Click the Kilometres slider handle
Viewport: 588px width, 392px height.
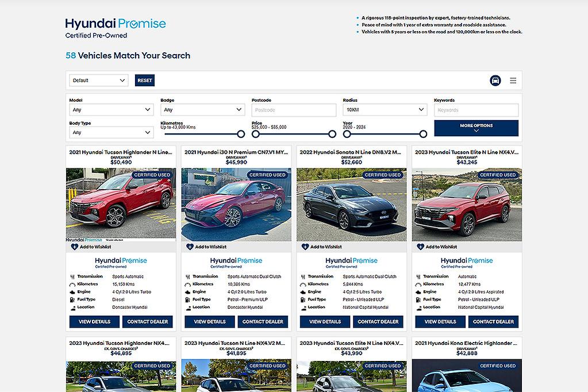pos(241,134)
